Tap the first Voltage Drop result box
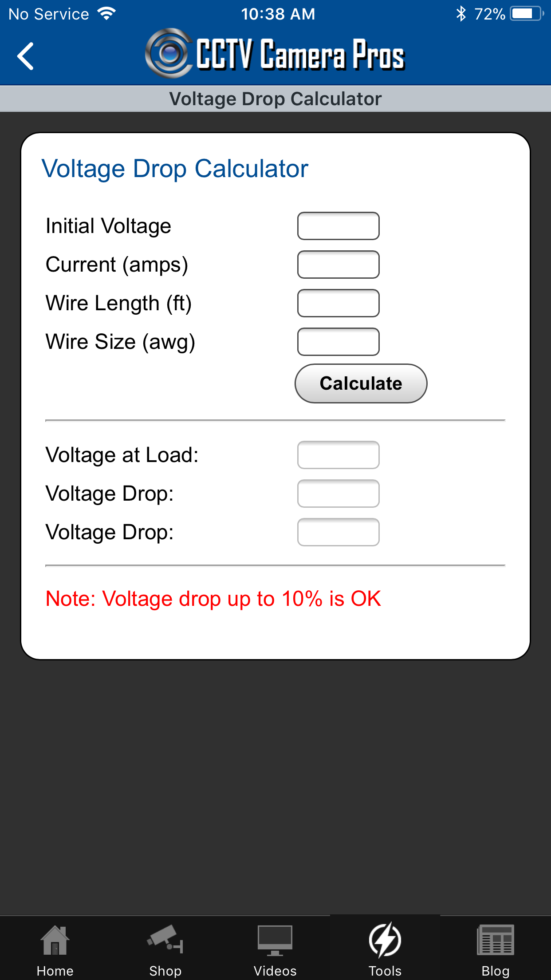Viewport: 551px width, 980px height. [x=338, y=494]
